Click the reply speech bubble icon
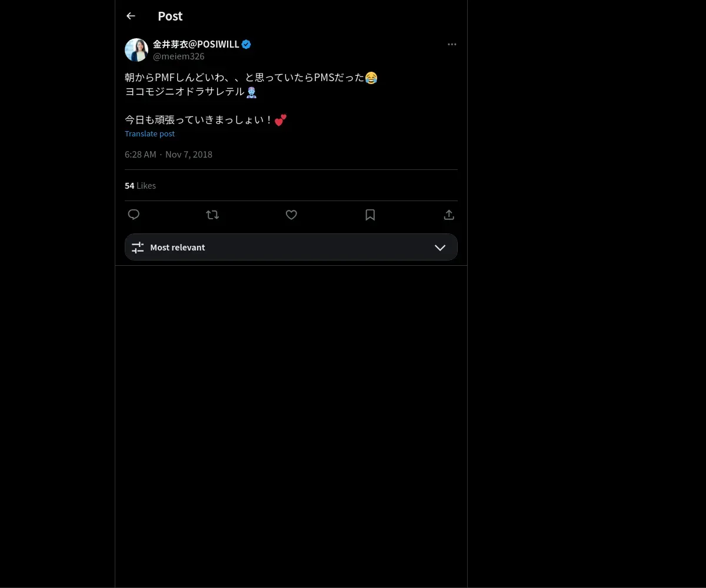Viewport: 706px width, 588px height. (134, 215)
